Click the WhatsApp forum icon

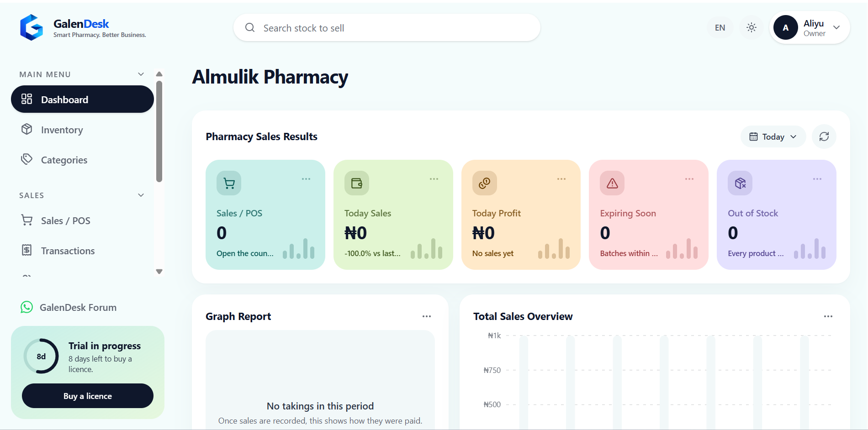pos(26,307)
